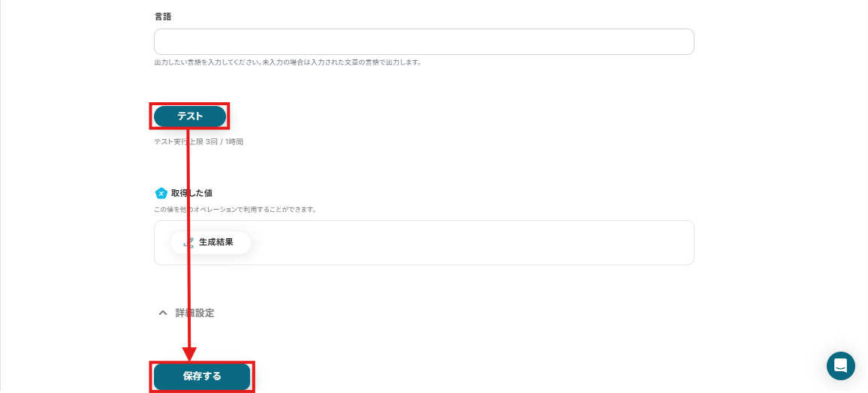Click the 生成結果 label text
The height and width of the screenshot is (393, 868).
(x=216, y=243)
